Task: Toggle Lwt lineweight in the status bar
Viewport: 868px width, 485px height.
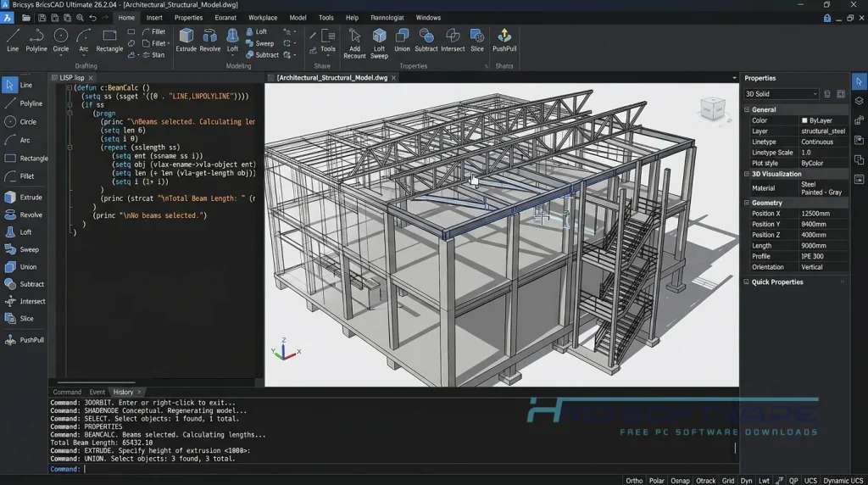Action: pos(764,481)
